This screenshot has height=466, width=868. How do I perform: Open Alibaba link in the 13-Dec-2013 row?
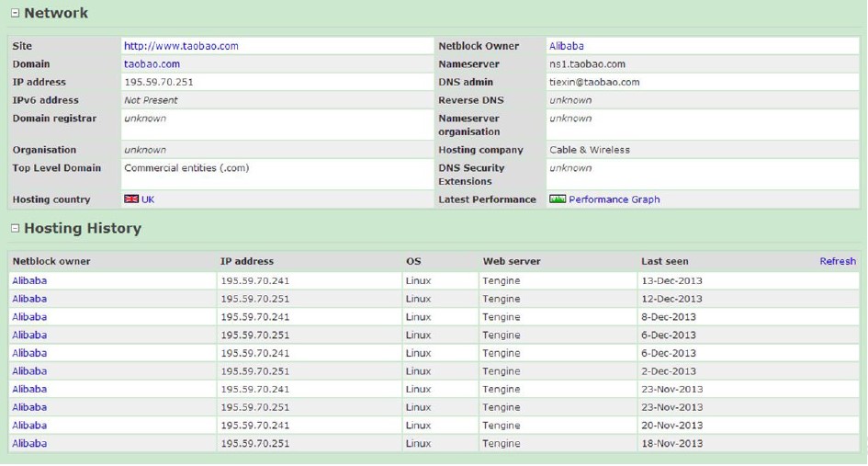tap(29, 280)
